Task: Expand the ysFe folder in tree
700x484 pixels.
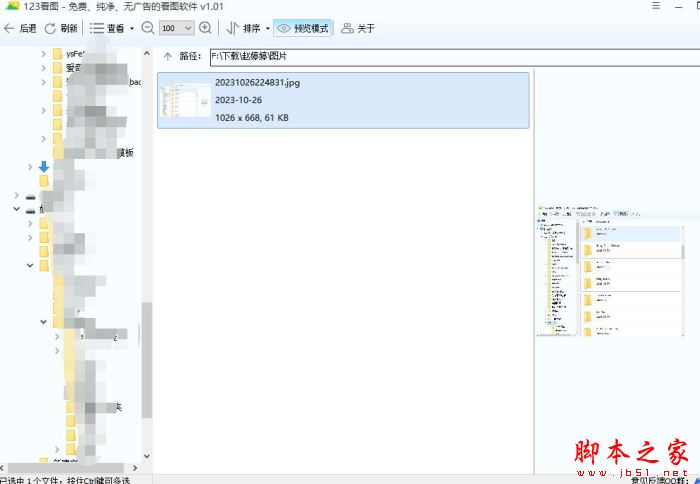Action: tap(43, 54)
